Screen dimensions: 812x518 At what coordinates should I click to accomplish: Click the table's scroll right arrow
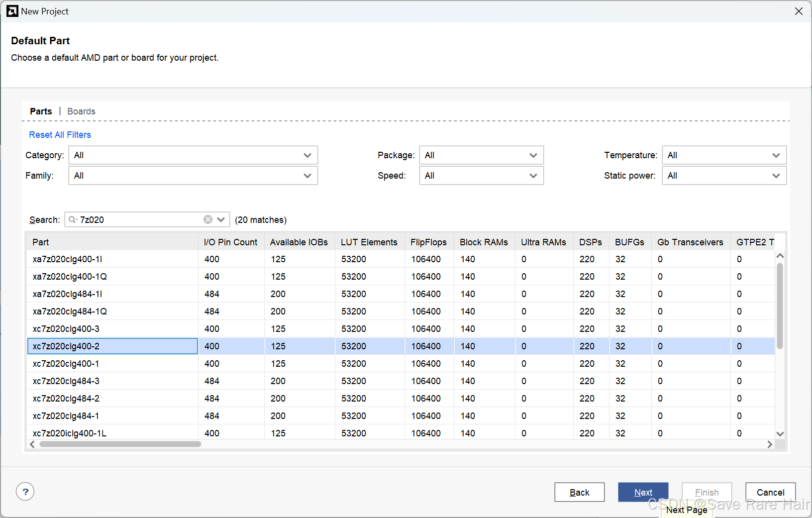(770, 444)
